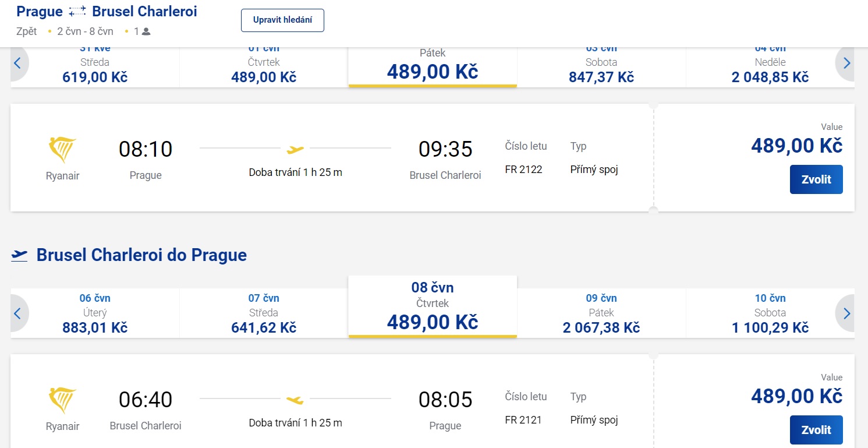Click the plane icon beside Brusel Charleroi do Prague

click(x=20, y=255)
